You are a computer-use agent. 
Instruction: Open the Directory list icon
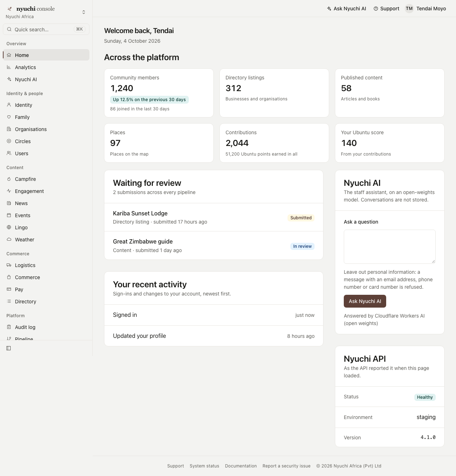coord(9,302)
